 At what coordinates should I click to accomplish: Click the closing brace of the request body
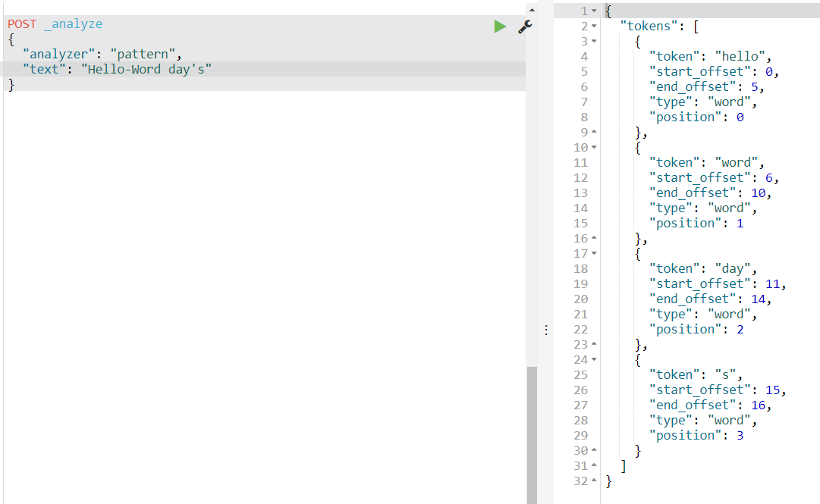click(11, 85)
